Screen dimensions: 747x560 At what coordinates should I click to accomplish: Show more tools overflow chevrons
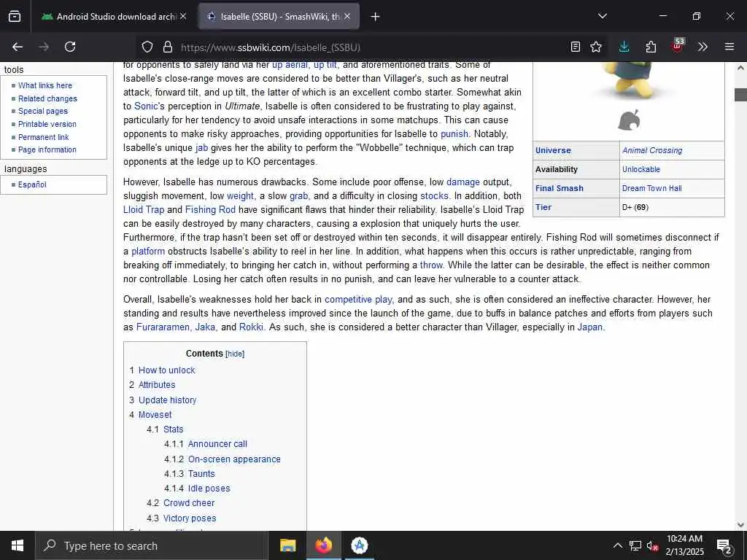[703, 47]
